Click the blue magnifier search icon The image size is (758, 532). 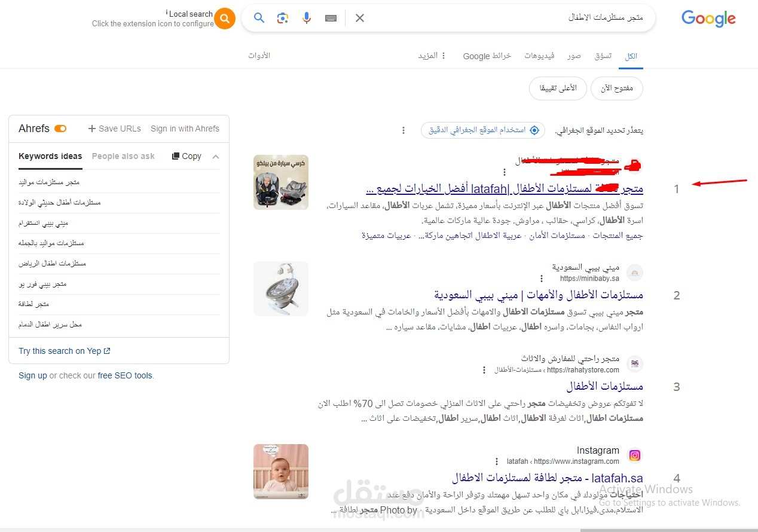pyautogui.click(x=259, y=18)
